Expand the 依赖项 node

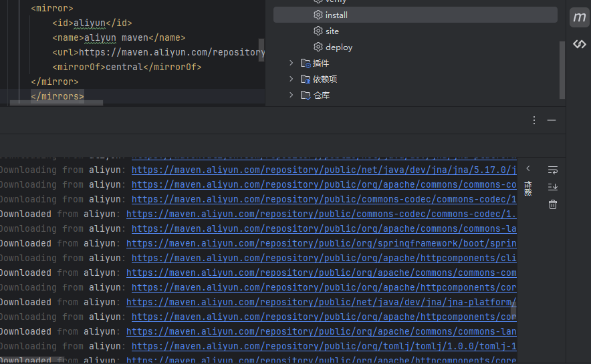coord(291,79)
